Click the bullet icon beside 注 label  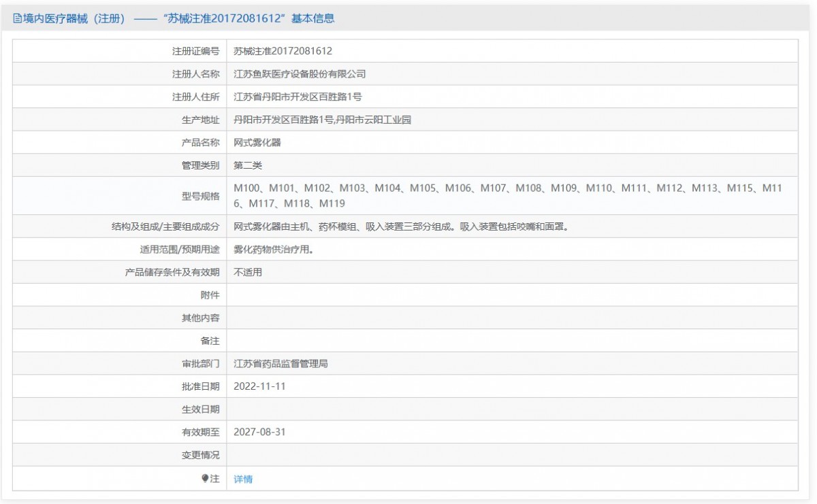pos(205,479)
